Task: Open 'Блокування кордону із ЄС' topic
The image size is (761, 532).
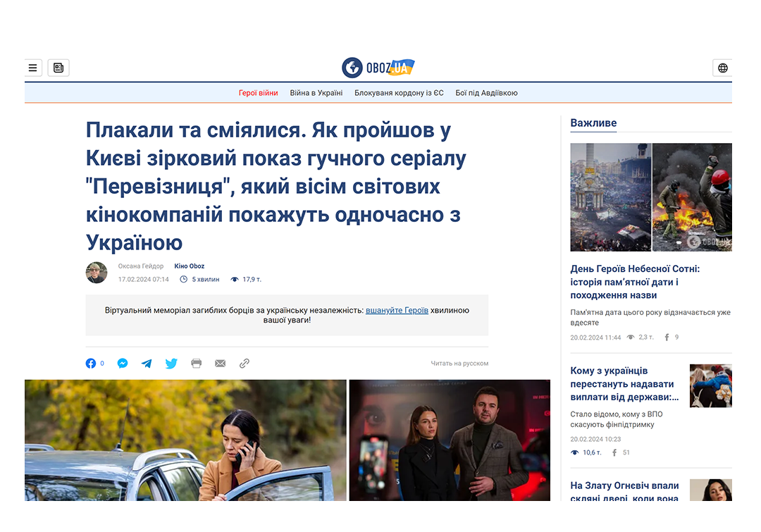Action: [x=399, y=93]
